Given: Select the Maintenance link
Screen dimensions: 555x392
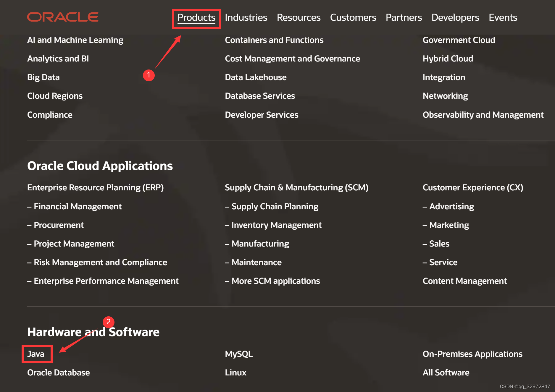Looking at the screenshot, I should tap(253, 262).
